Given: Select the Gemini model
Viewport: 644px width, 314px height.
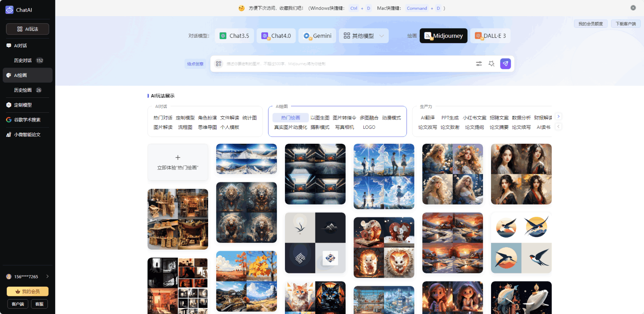Looking at the screenshot, I should pos(317,36).
